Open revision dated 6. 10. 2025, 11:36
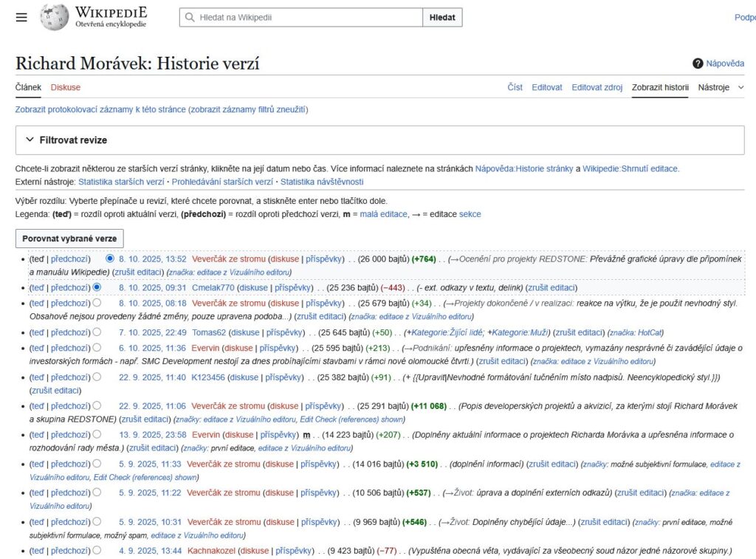 point(153,348)
